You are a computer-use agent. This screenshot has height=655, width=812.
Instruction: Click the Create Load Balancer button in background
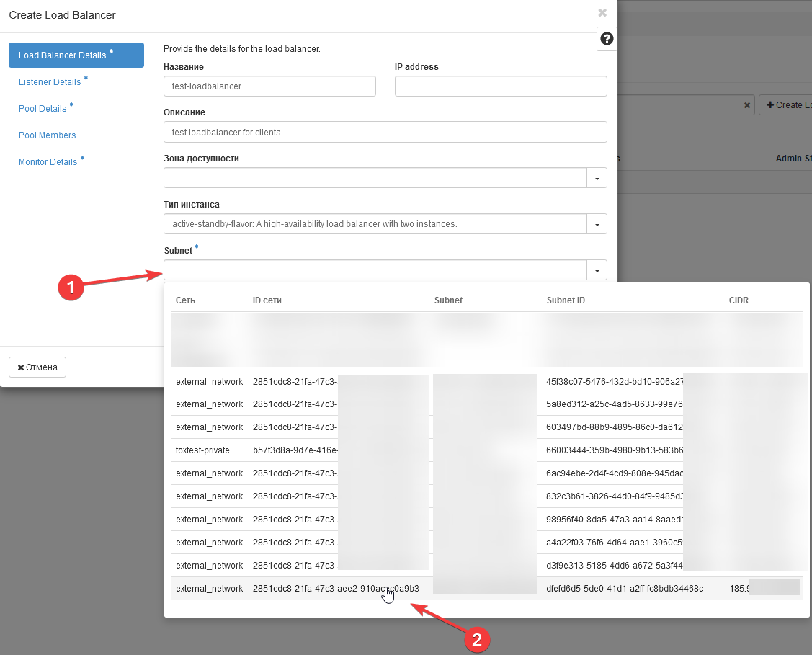point(787,105)
